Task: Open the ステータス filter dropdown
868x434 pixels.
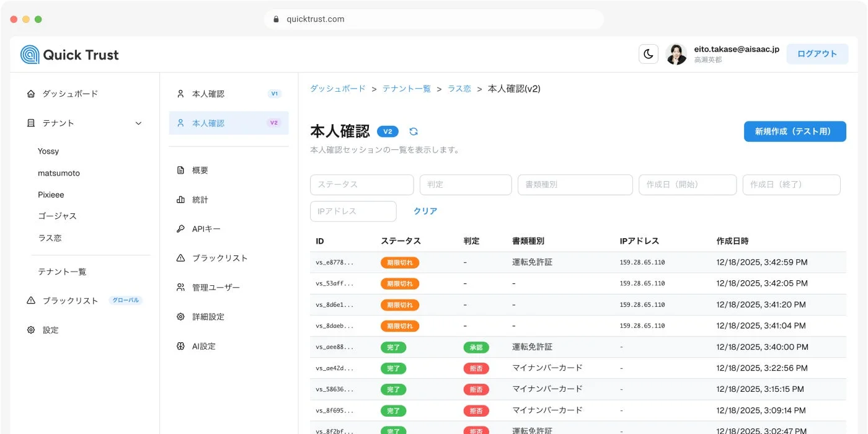Action: (x=361, y=185)
